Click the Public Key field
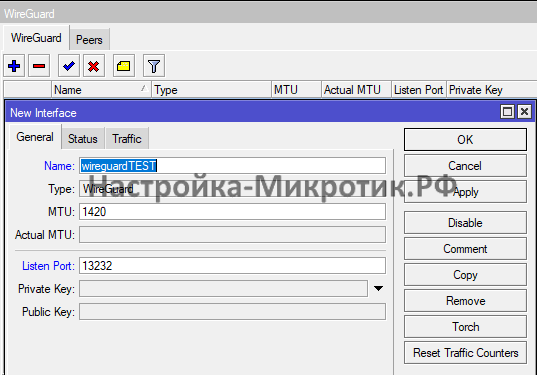537x375 pixels. point(232,312)
